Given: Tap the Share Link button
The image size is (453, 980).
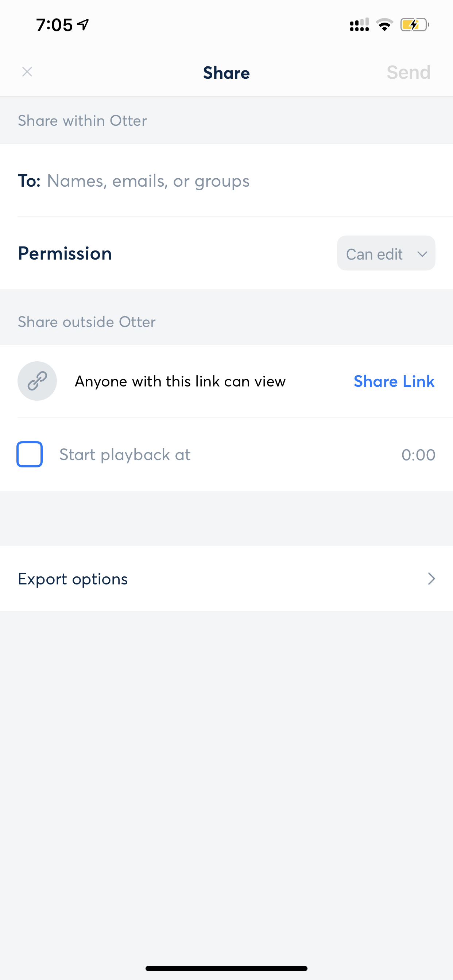Looking at the screenshot, I should coord(394,381).
